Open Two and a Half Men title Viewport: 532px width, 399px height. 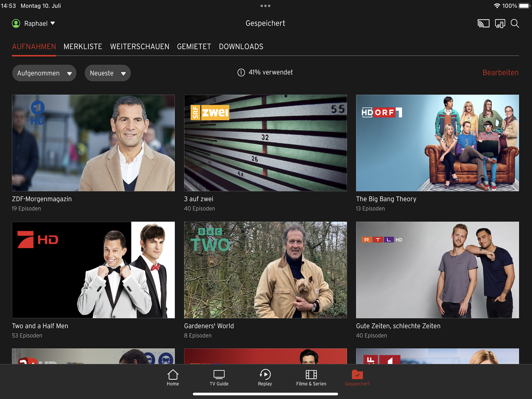(40, 326)
